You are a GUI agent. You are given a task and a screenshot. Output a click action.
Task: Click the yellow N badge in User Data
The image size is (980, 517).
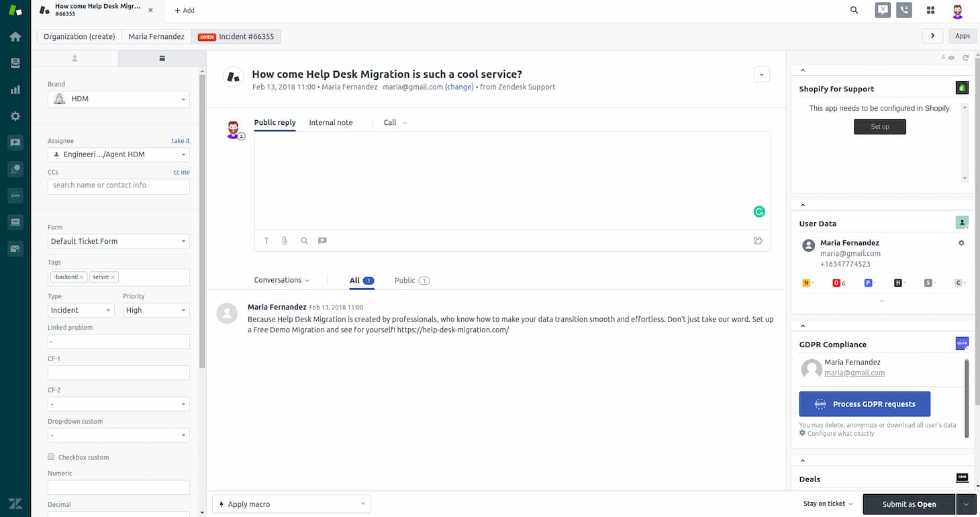pos(806,283)
